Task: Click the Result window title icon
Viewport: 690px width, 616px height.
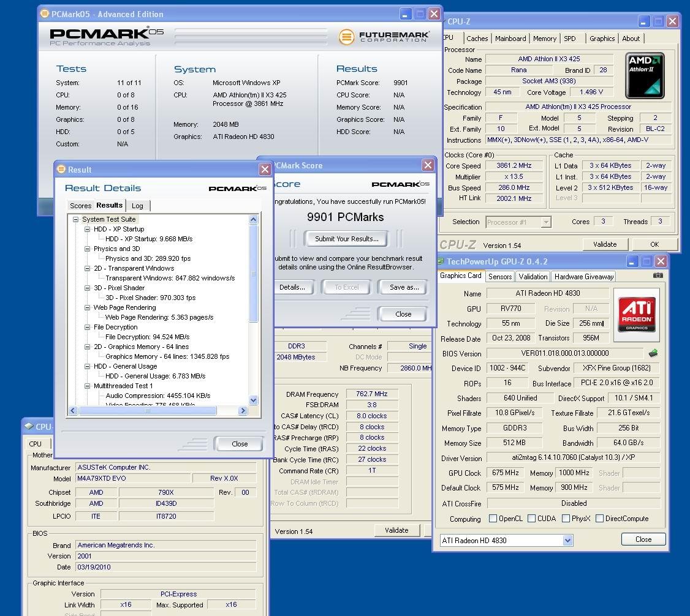Action: click(x=61, y=169)
